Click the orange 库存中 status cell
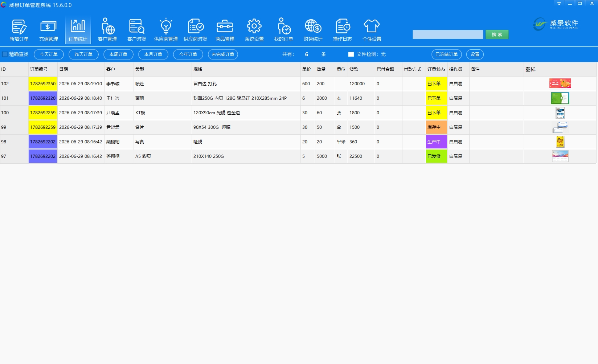This screenshot has width=598, height=364. pos(437,127)
